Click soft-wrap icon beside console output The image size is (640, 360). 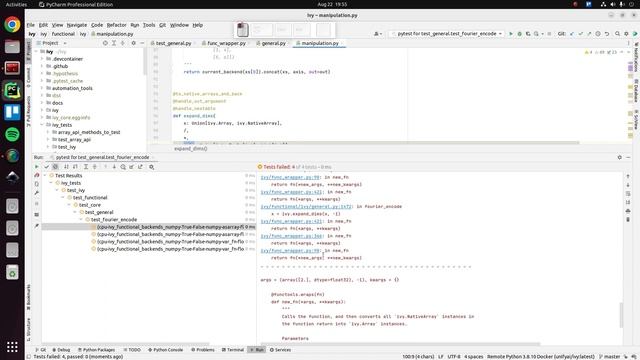[x=628, y=194]
